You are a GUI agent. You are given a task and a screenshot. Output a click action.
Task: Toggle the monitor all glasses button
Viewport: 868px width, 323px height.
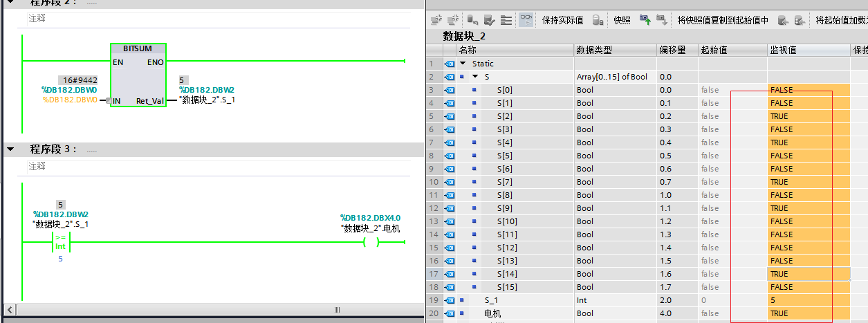coord(526,20)
